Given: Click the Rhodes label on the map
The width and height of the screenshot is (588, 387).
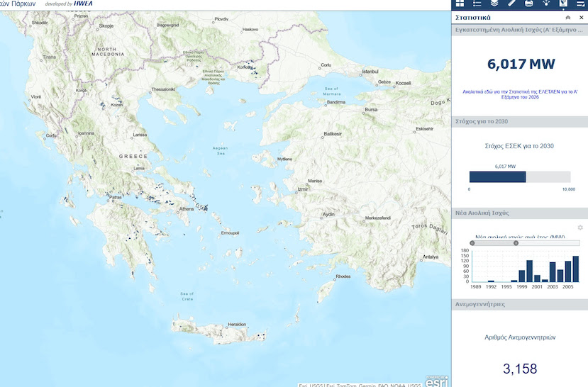Looking at the screenshot, I should click(x=343, y=276).
